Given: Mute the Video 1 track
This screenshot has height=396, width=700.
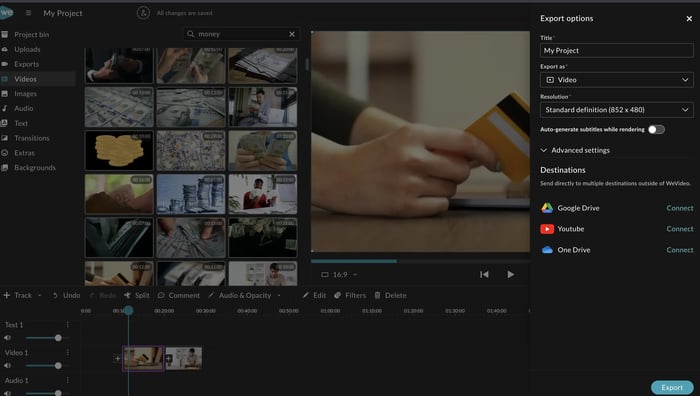Looking at the screenshot, I should point(8,366).
